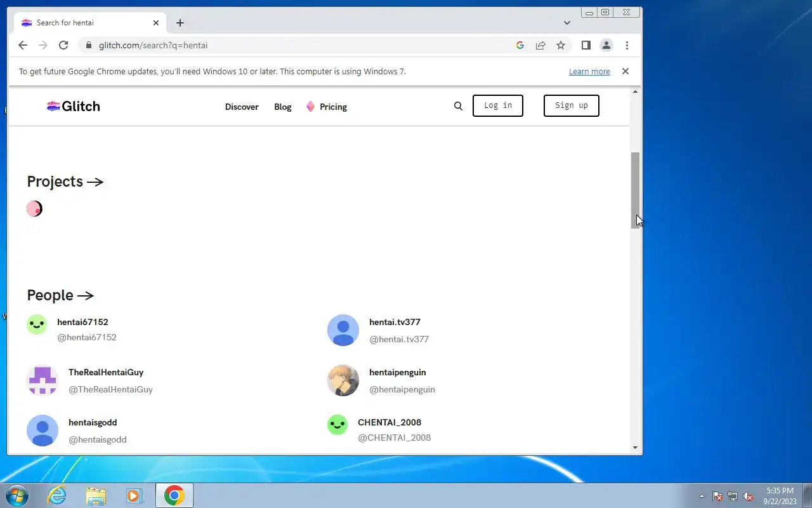Go back with Chrome's back arrow
Screen dimensions: 812x508
pos(23,45)
